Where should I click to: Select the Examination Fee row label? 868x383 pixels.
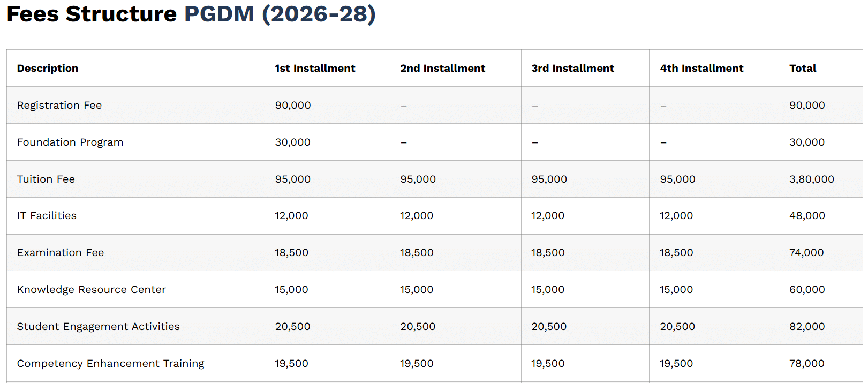point(61,252)
